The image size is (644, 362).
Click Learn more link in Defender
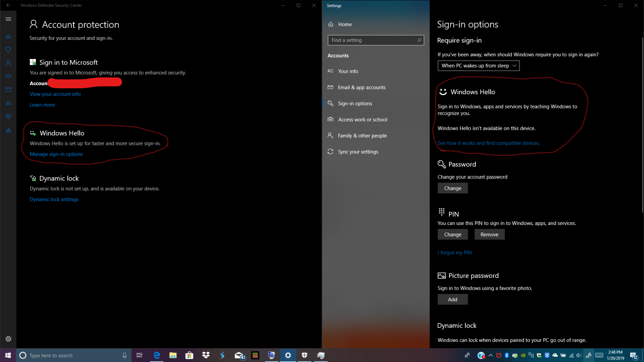(42, 105)
